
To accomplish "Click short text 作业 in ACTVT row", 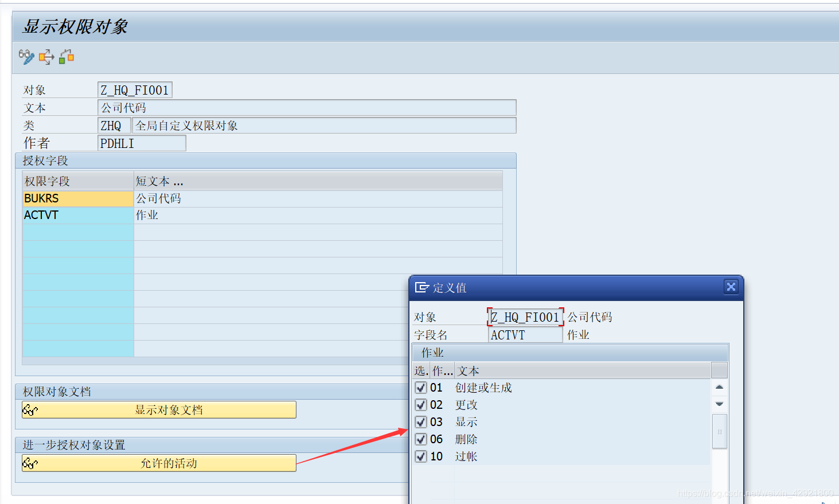I will [147, 215].
